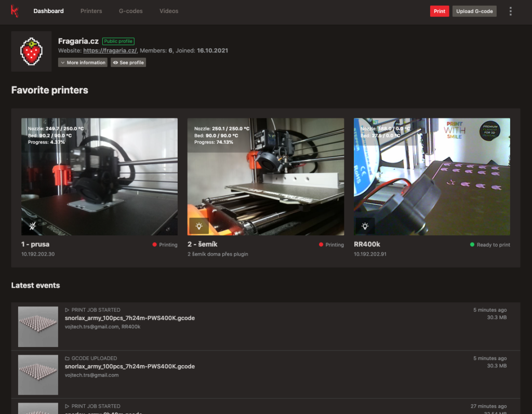Go to the Videos tab
This screenshot has width=532, height=414.
pos(169,11)
